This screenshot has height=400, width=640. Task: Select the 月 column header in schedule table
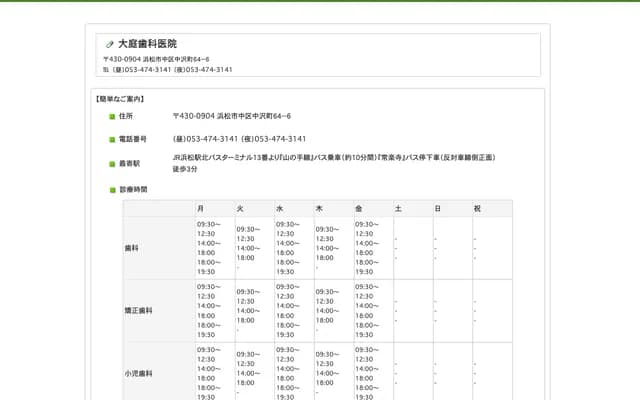[x=201, y=208]
